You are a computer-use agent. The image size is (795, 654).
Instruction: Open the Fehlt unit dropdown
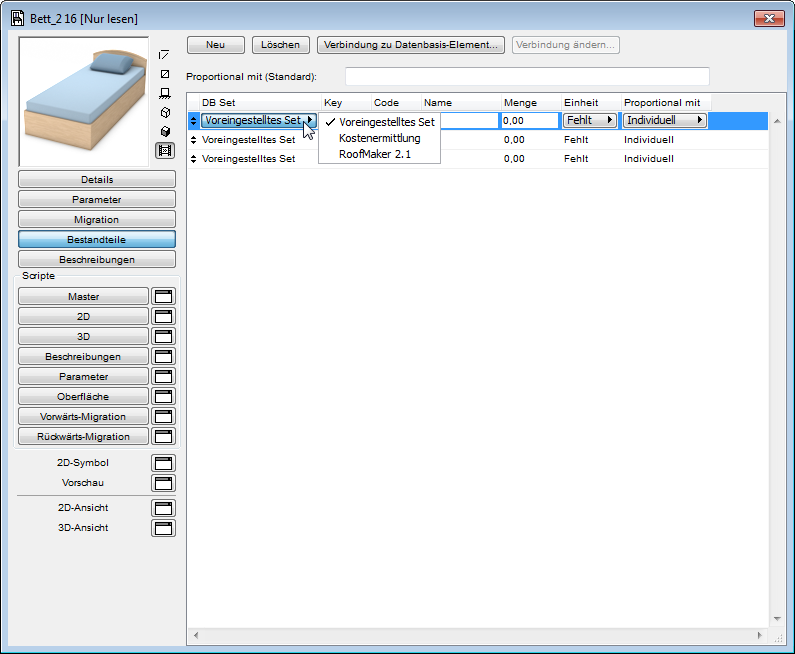tap(590, 120)
